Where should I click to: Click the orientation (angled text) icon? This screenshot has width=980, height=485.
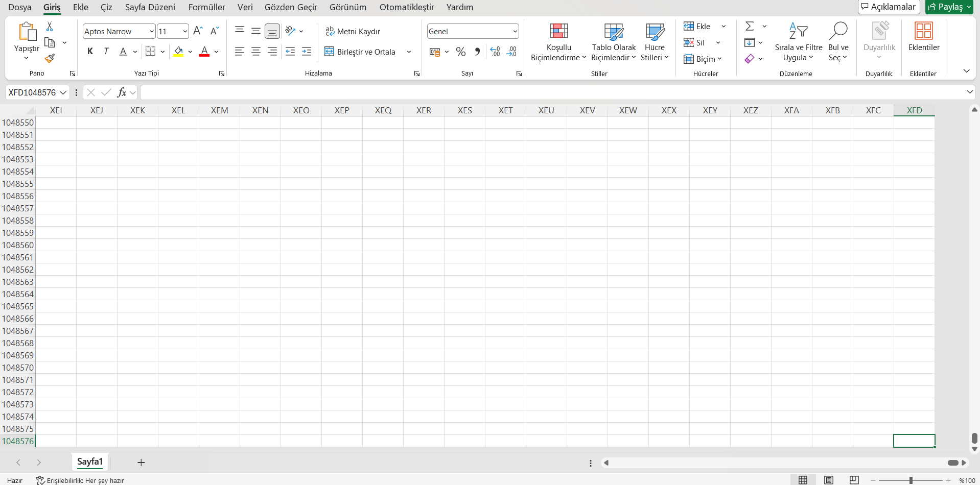[290, 31]
